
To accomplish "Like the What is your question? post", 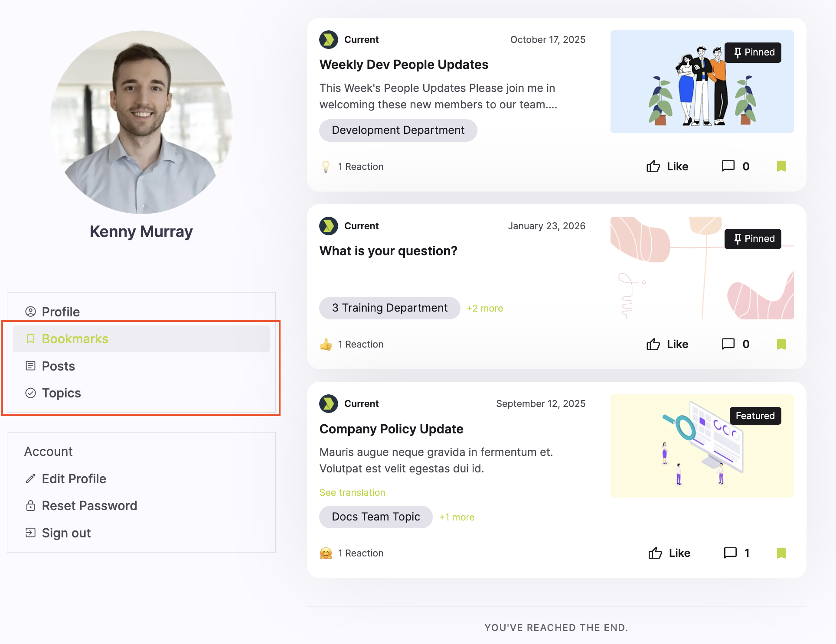I will [x=667, y=344].
